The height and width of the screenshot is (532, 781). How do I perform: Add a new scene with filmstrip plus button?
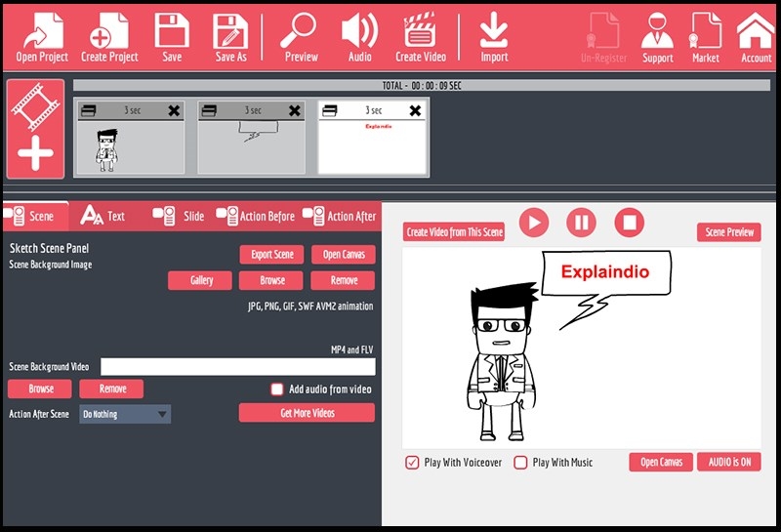click(35, 129)
